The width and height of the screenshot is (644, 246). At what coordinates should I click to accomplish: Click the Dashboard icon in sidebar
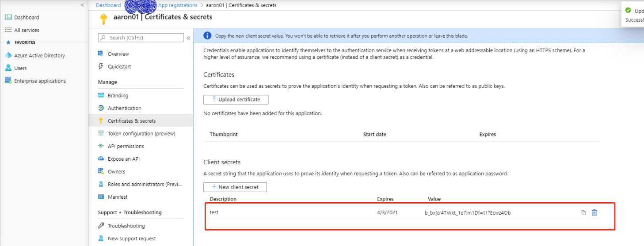point(8,17)
